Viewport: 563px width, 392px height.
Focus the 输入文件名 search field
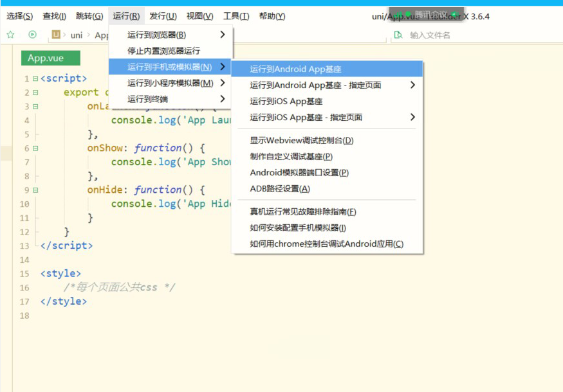click(x=477, y=35)
